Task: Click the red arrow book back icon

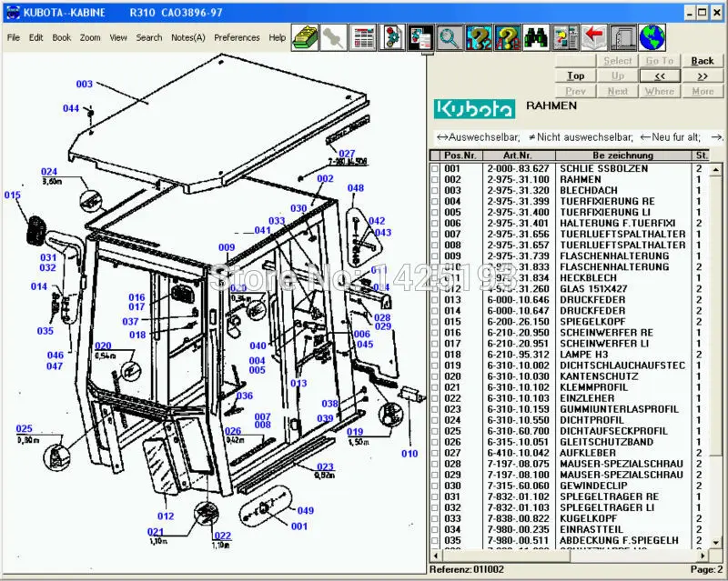Action: (x=594, y=37)
